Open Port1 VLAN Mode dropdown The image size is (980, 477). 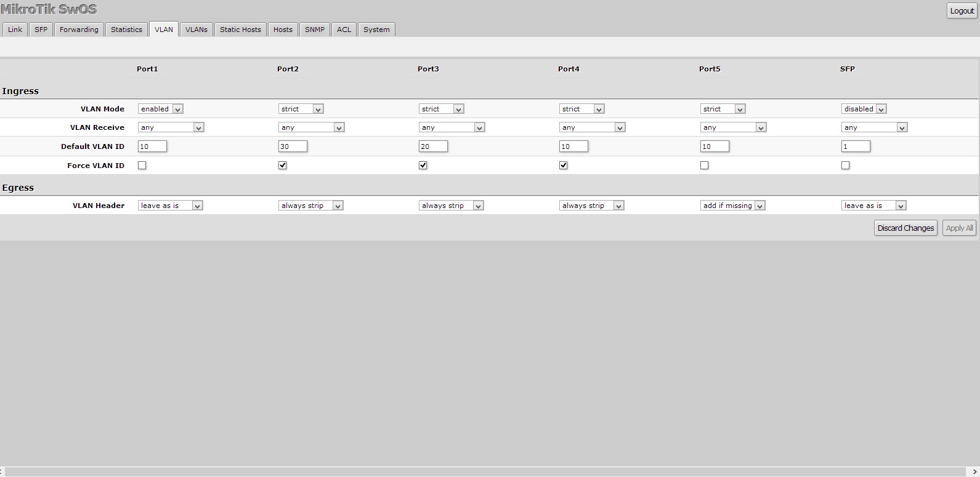(x=160, y=109)
